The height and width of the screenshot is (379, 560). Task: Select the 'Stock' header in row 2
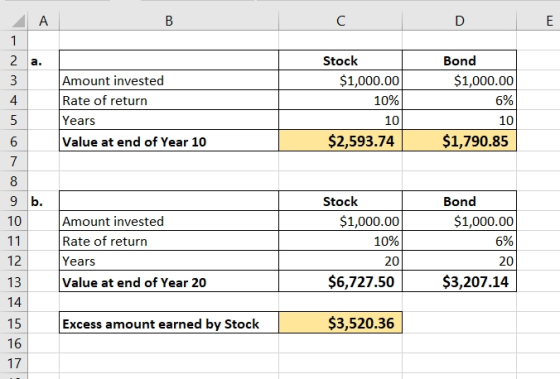pyautogui.click(x=340, y=61)
